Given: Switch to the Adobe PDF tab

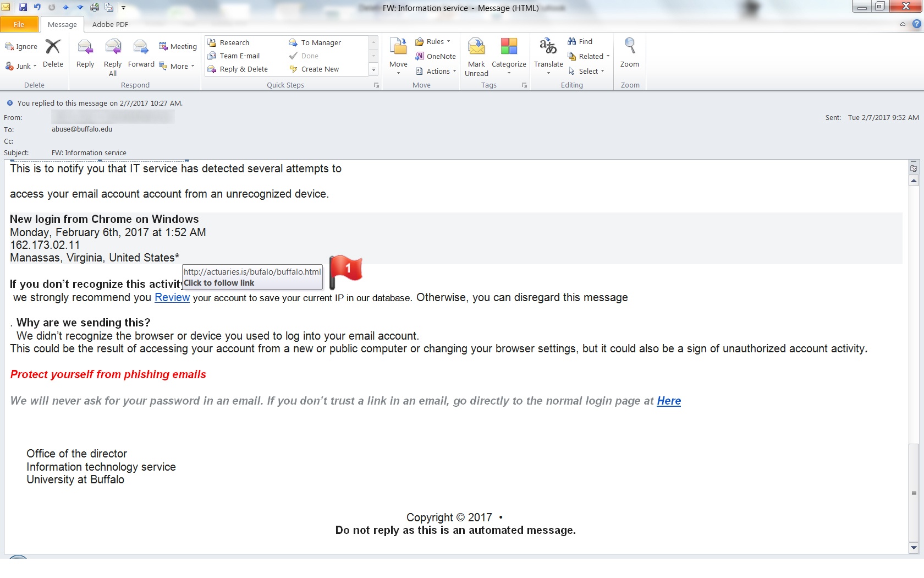Looking at the screenshot, I should tap(110, 24).
